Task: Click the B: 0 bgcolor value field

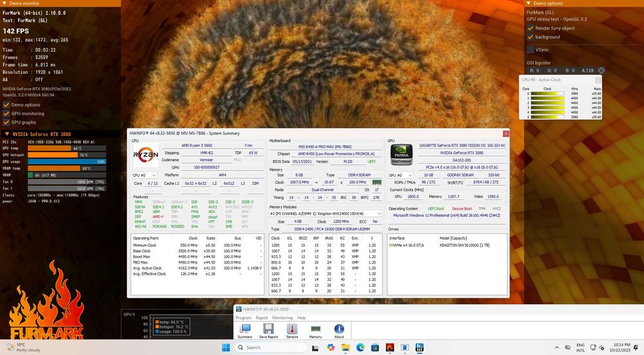Action: [x=570, y=70]
